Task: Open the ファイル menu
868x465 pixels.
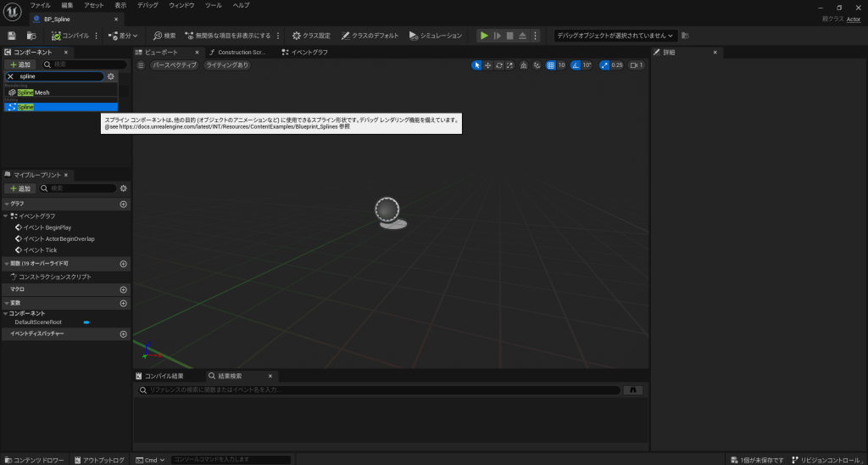Action: 40,5
